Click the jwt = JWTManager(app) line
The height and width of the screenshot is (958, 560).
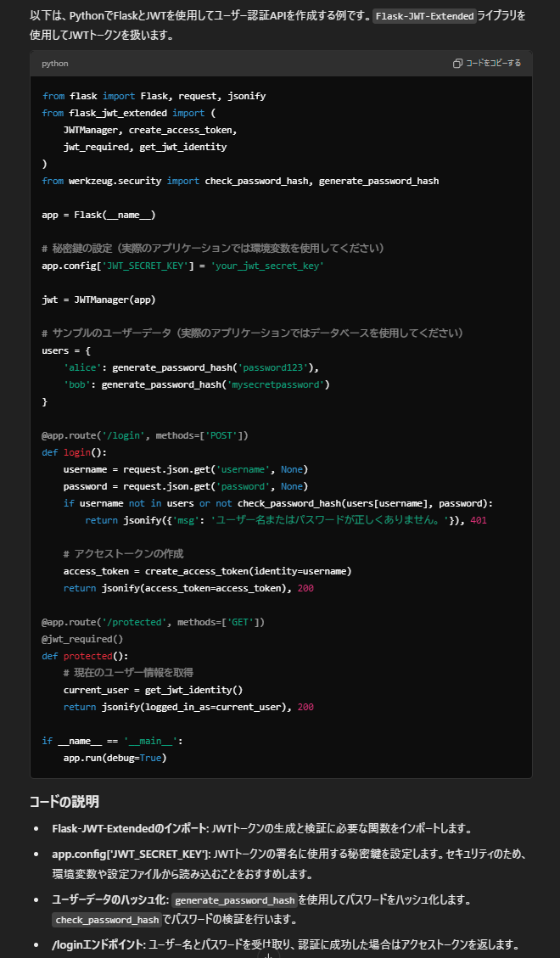98,300
